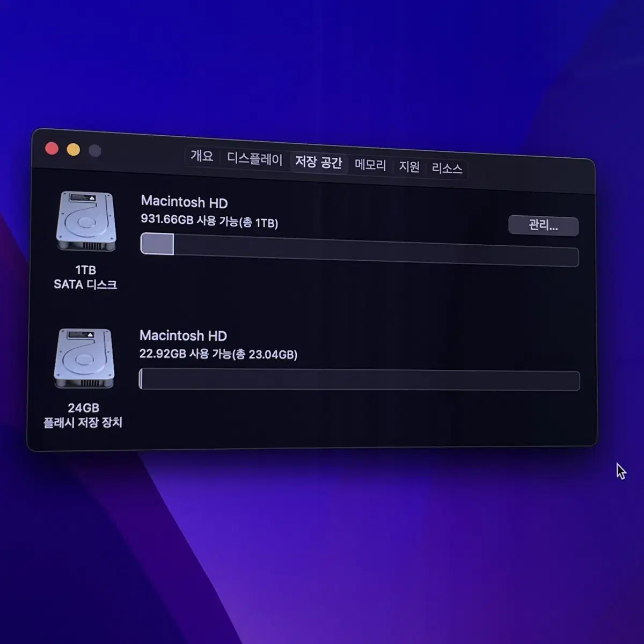The width and height of the screenshot is (644, 644).
Task: Switch to the 개요 tab
Action: [202, 156]
